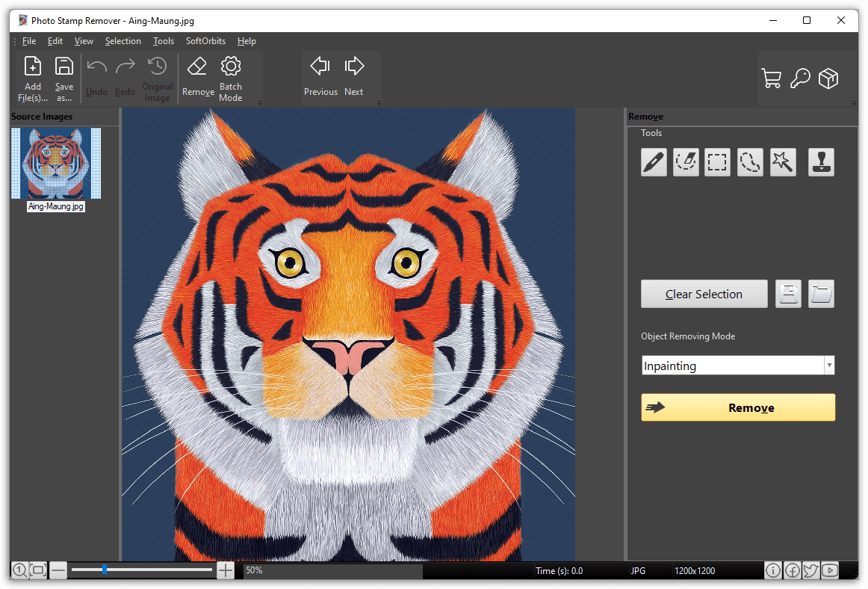Set zoom to actual size 1:1
Image resolution: width=868 pixels, height=589 pixels.
[19, 570]
